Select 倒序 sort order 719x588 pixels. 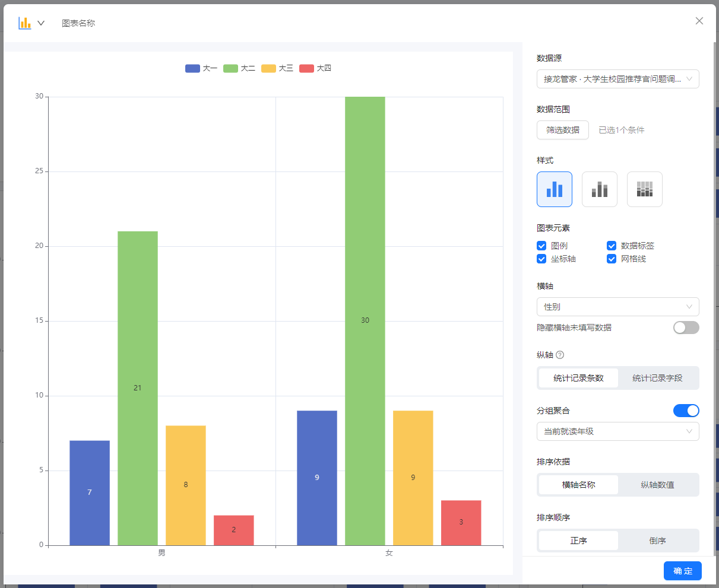click(657, 541)
